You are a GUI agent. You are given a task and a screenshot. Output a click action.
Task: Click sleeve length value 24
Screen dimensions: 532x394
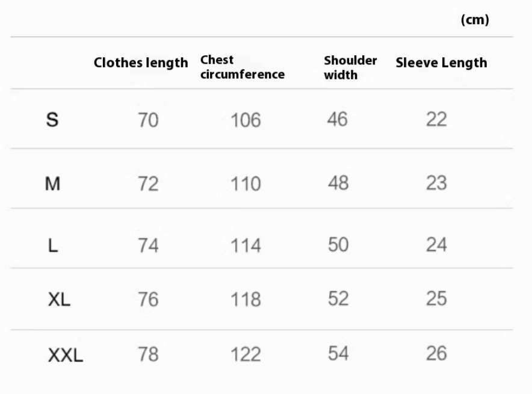click(x=436, y=245)
